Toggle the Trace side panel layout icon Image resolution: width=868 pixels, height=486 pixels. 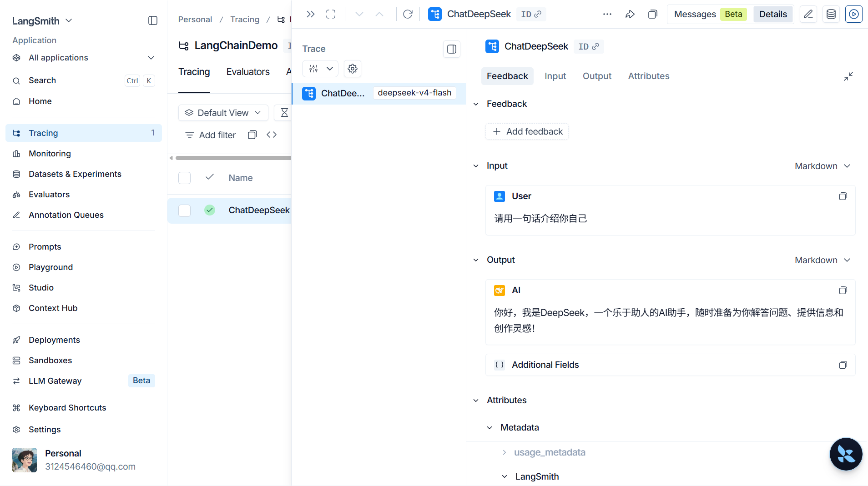click(452, 49)
